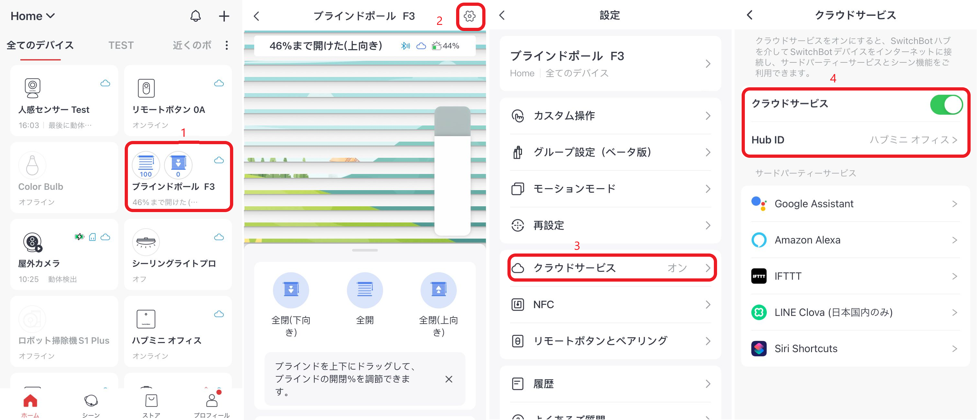Open IFTTT service
980x420 pixels.
855,276
